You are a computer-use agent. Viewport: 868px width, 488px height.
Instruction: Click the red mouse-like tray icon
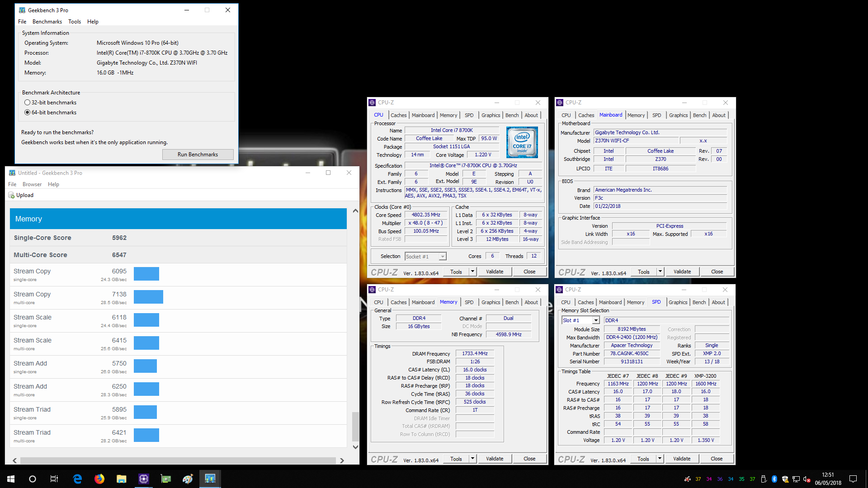687,479
